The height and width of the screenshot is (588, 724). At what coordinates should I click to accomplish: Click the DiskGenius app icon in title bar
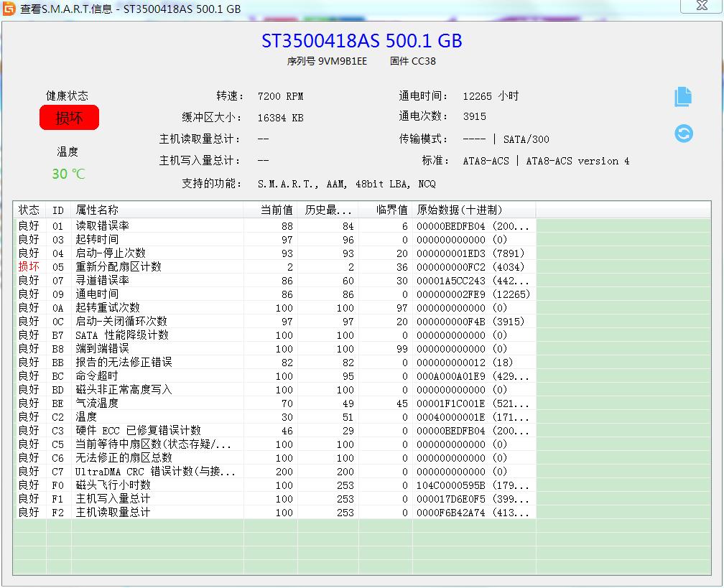pos(9,9)
